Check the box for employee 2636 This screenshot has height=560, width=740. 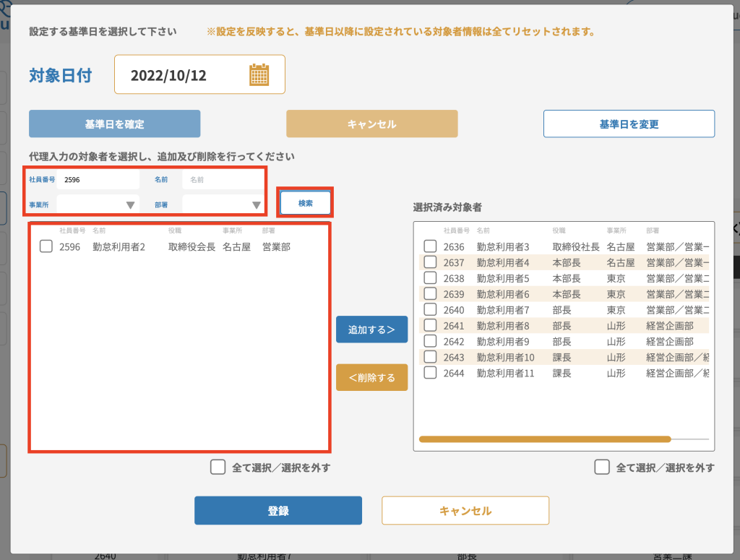click(430, 246)
